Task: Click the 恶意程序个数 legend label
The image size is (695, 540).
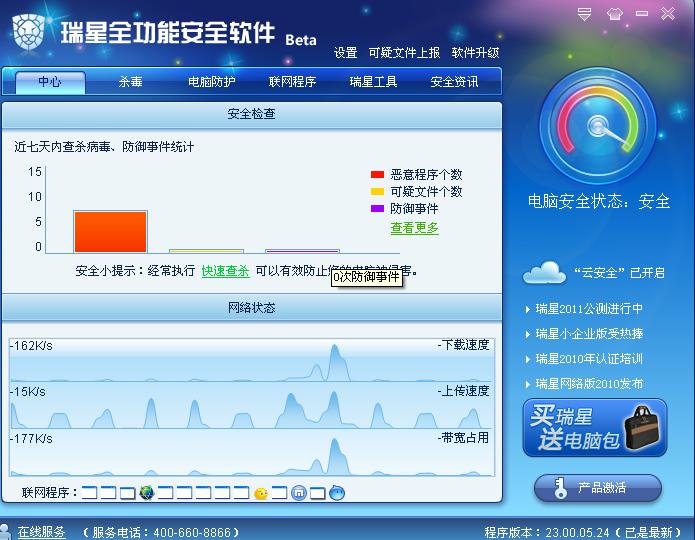Action: point(426,175)
